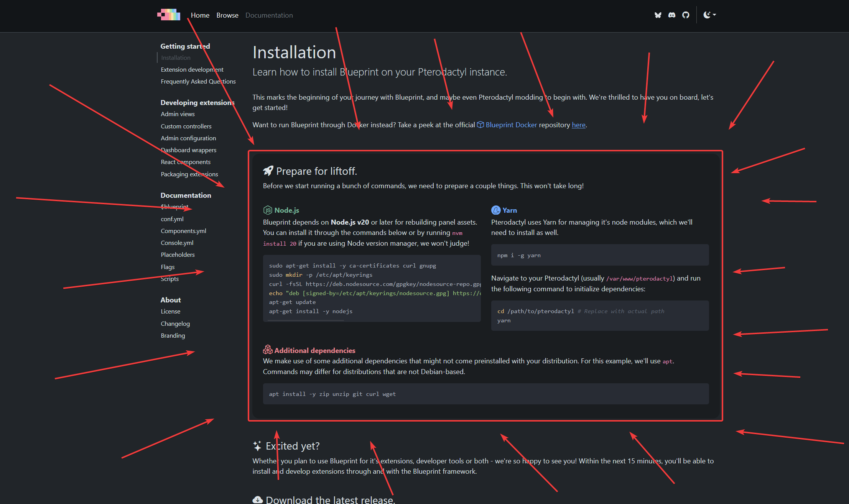Image resolution: width=849 pixels, height=504 pixels.
Task: Click the Yarn logo icon
Action: 496,210
